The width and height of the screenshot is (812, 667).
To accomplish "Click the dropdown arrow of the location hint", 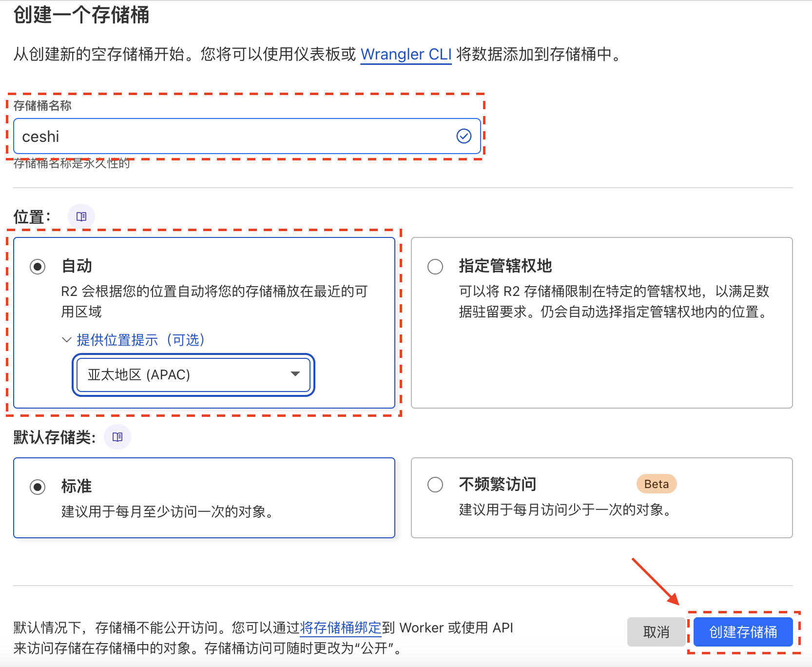I will [x=295, y=374].
